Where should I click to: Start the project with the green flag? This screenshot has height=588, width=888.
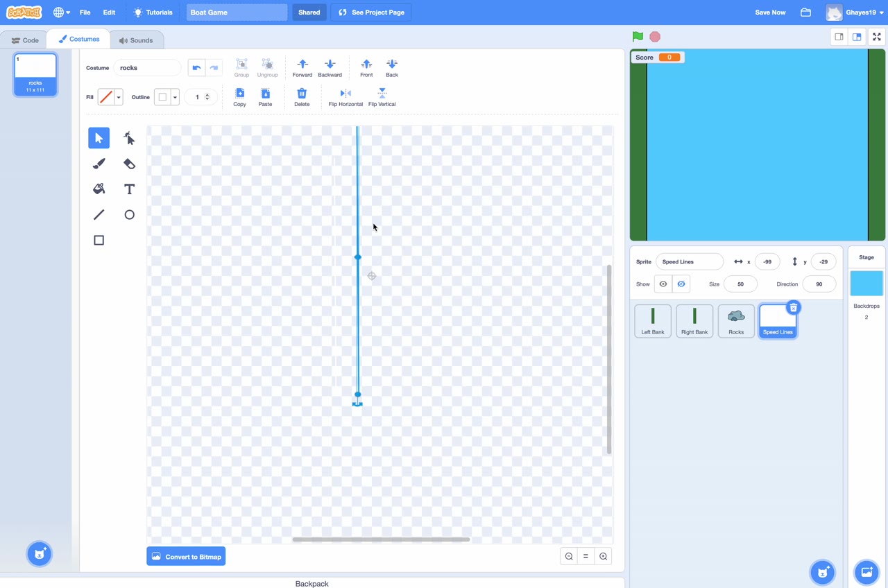click(637, 36)
